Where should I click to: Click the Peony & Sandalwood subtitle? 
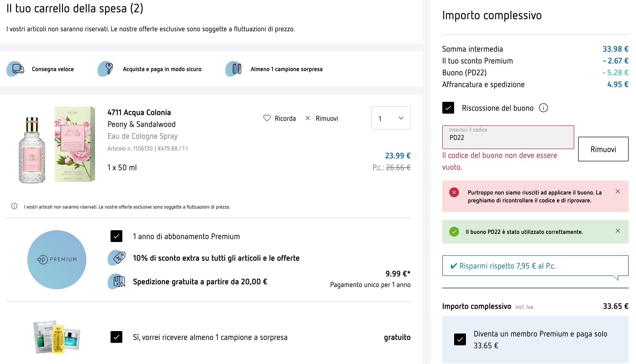tap(141, 124)
